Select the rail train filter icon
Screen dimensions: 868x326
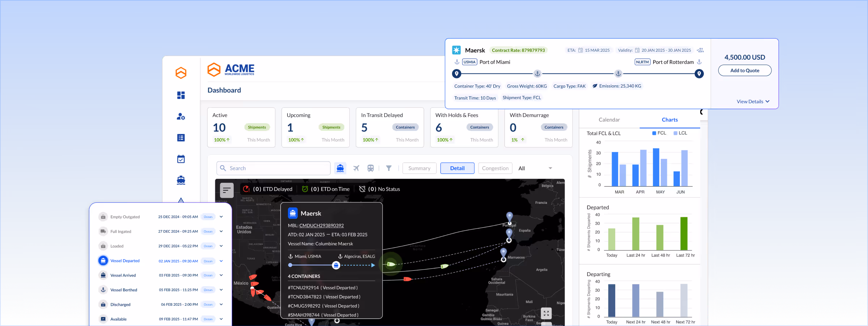[370, 168]
